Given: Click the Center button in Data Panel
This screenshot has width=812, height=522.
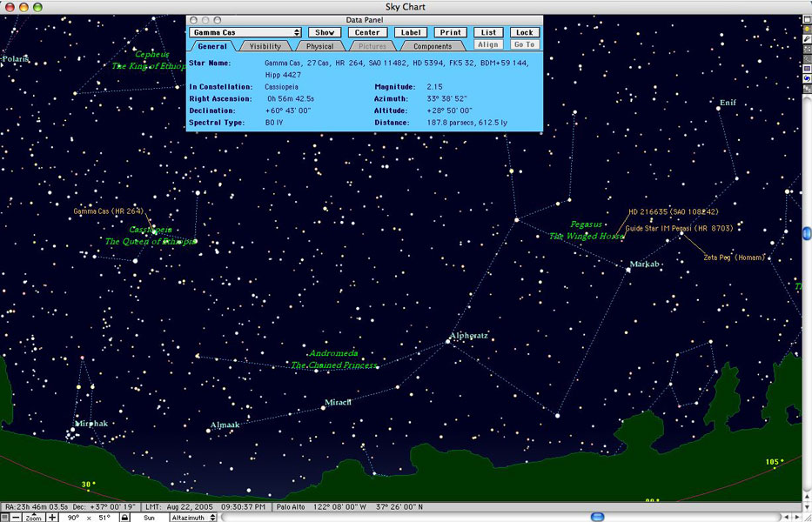Looking at the screenshot, I should (x=367, y=32).
